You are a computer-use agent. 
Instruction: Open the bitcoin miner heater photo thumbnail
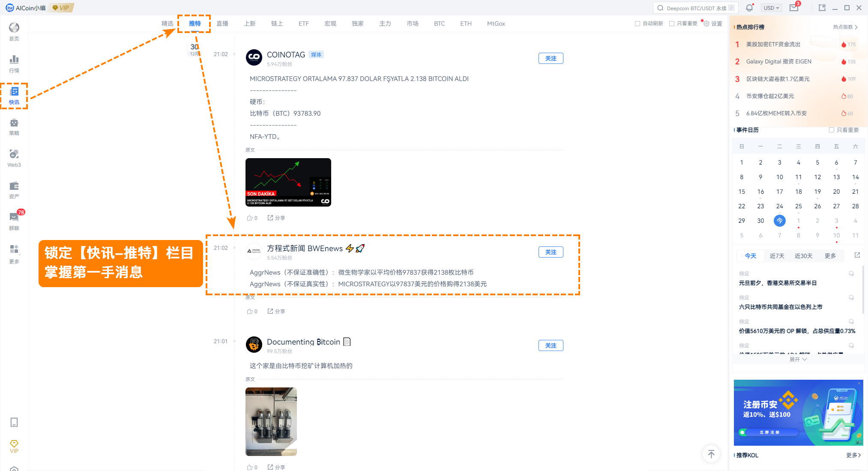[271, 421]
